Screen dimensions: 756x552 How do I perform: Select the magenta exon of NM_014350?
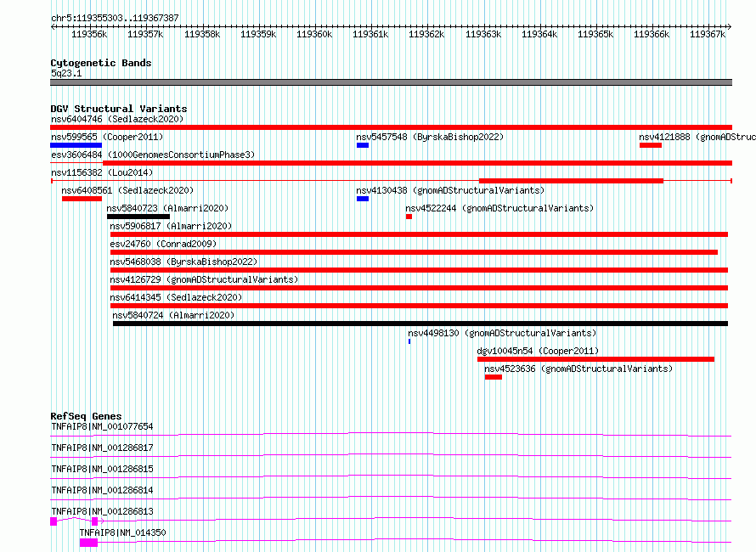click(88, 543)
